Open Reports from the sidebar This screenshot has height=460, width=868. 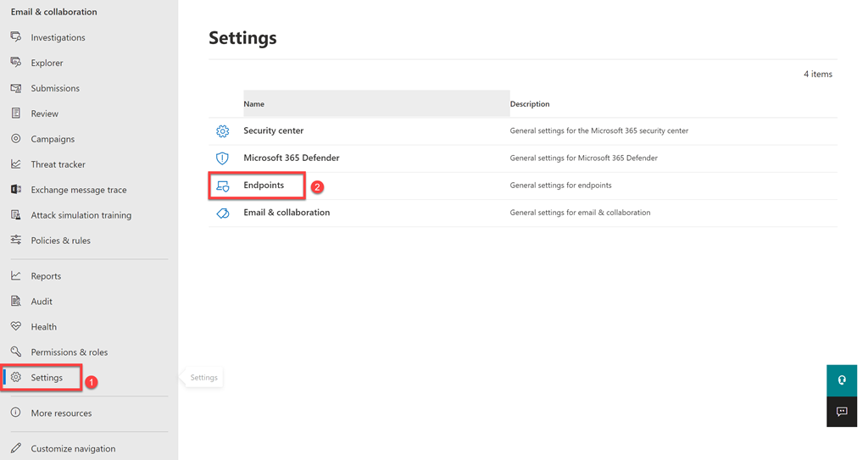[46, 276]
